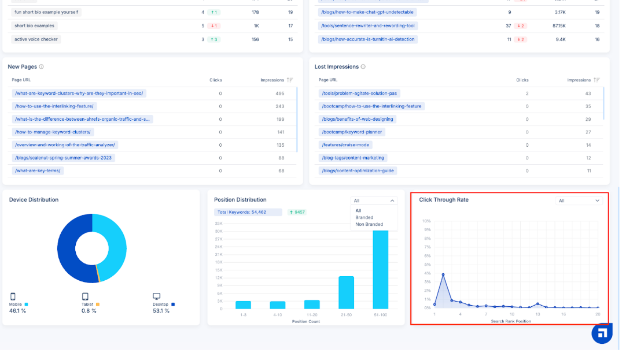Click info icon next to Lost Impressions
The height and width of the screenshot is (364, 637).
coord(363,67)
